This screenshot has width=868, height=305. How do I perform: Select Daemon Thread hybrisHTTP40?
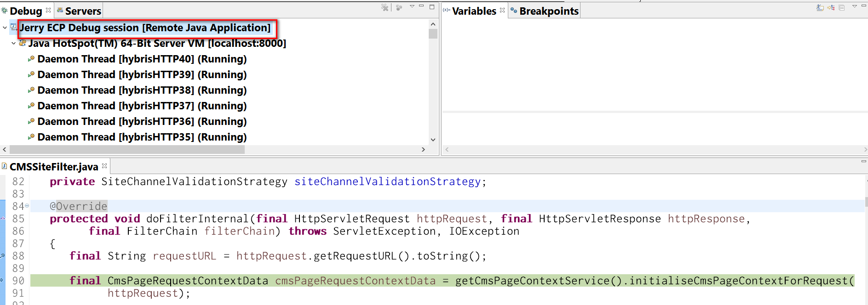click(142, 59)
